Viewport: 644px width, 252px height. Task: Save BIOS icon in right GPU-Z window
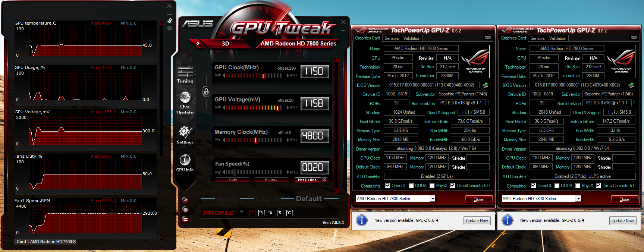(631, 85)
